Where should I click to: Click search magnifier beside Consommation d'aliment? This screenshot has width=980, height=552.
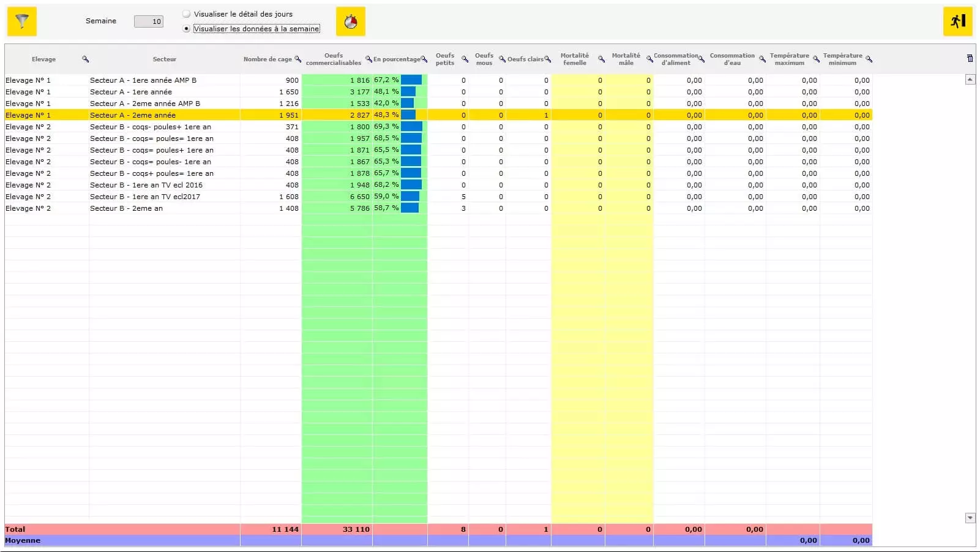[x=701, y=59]
